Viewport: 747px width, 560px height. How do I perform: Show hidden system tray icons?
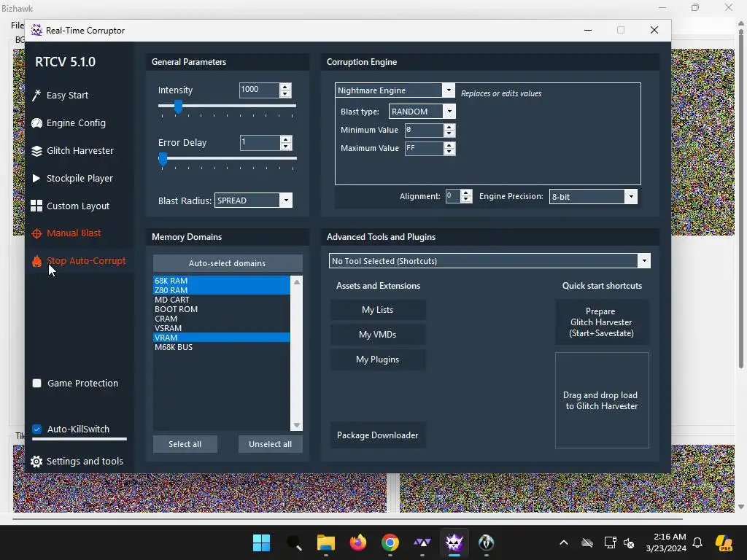(564, 542)
